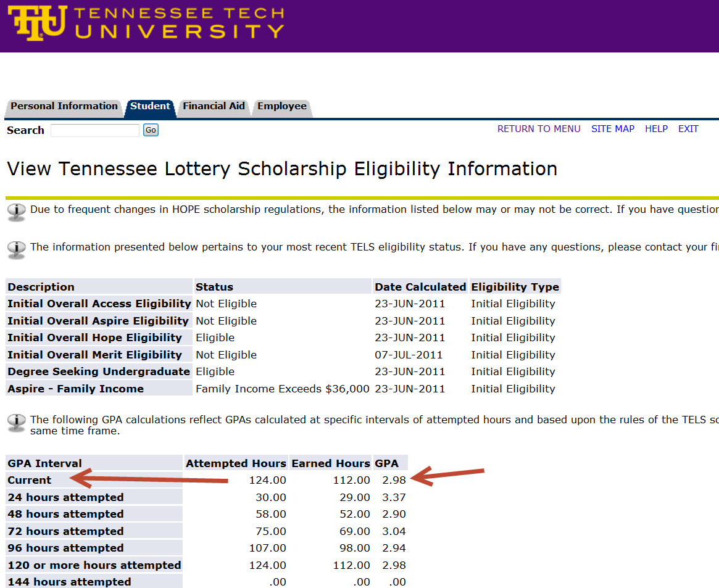Open the SITE MAP link
The width and height of the screenshot is (719, 588).
pyautogui.click(x=612, y=129)
